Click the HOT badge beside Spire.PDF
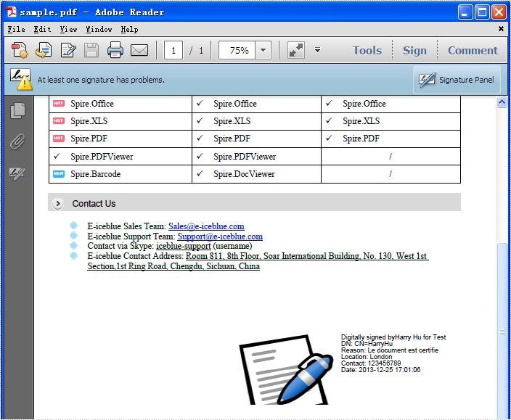The width and height of the screenshot is (511, 420). pyautogui.click(x=59, y=138)
